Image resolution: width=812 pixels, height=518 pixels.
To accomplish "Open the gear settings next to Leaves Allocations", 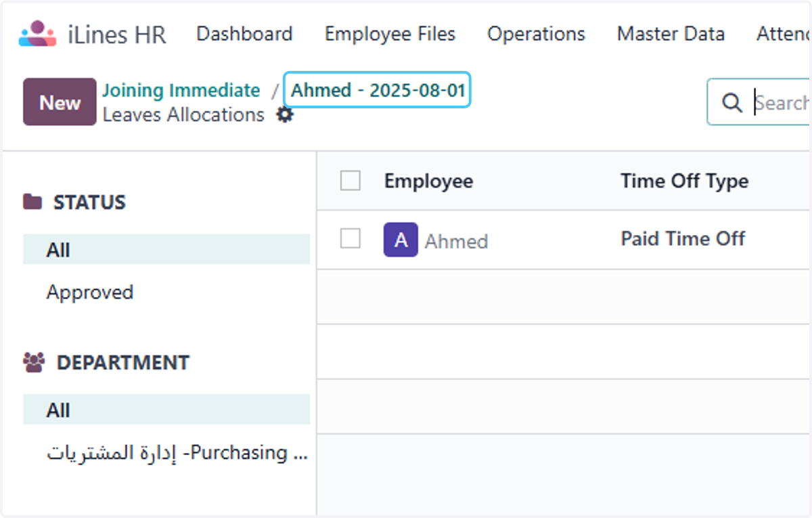I will (285, 115).
